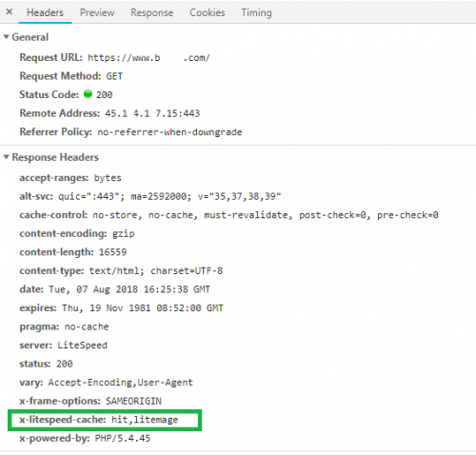This screenshot has width=476, height=455.
Task: Click the Referrer Policy value
Action: 169,132
